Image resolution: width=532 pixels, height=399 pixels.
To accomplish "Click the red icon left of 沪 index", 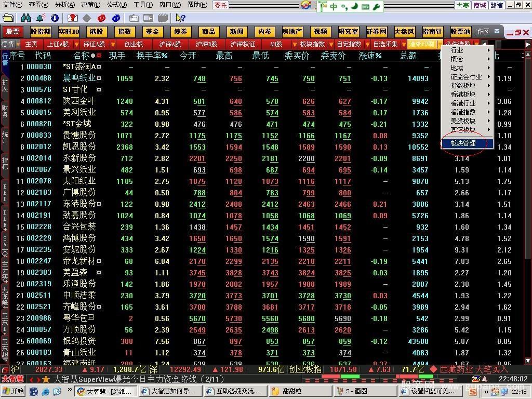I will 5,369.
